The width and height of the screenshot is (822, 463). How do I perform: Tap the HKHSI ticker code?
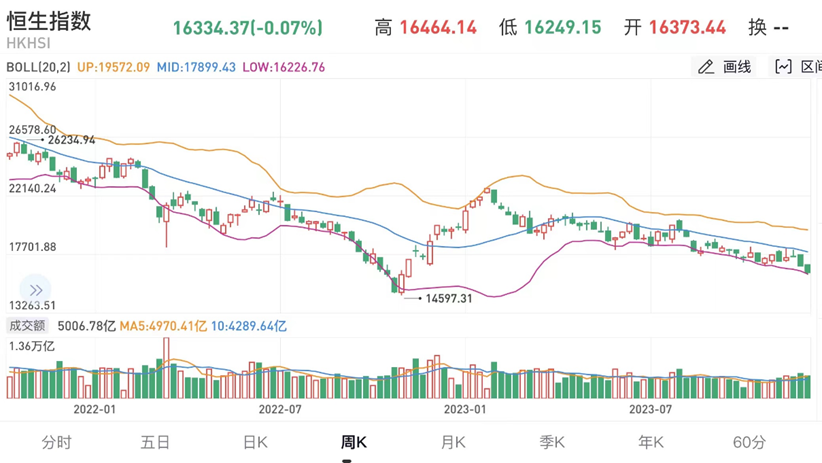click(x=27, y=45)
